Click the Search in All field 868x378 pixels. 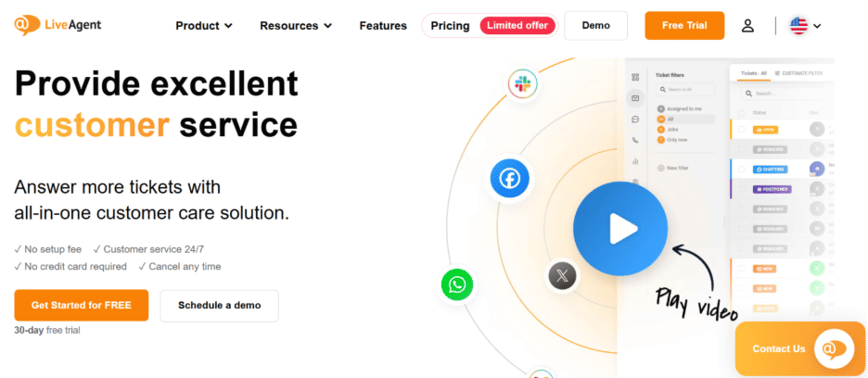[685, 89]
